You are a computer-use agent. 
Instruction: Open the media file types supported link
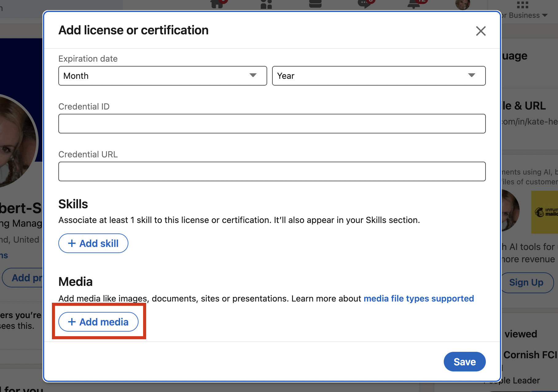tap(419, 298)
